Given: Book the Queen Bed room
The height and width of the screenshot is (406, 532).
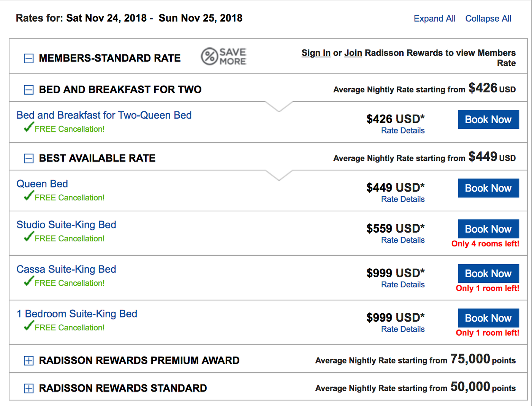Looking at the screenshot, I should (x=488, y=188).
